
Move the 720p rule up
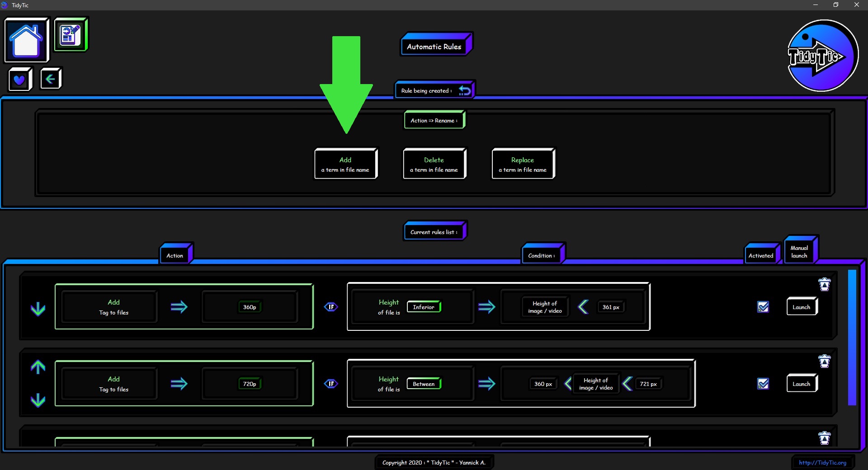click(38, 367)
